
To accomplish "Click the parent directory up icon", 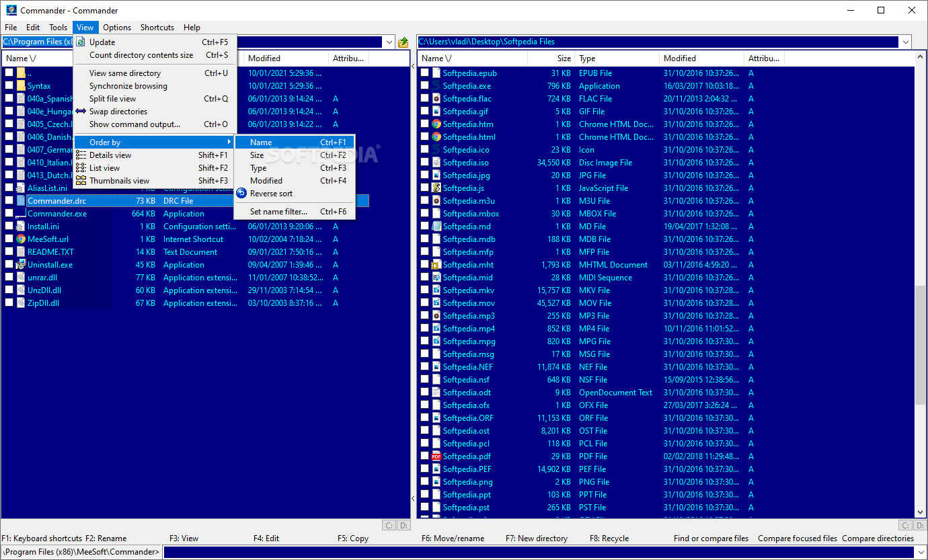I will 403,42.
